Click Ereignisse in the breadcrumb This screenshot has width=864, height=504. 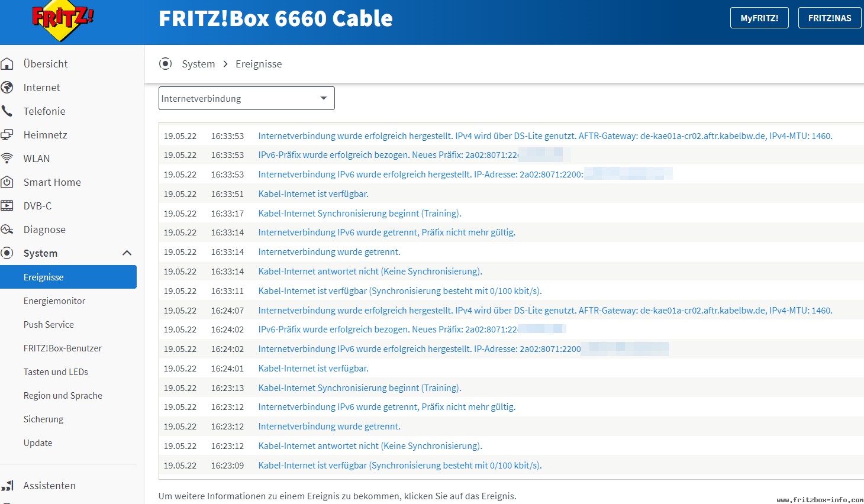point(259,64)
